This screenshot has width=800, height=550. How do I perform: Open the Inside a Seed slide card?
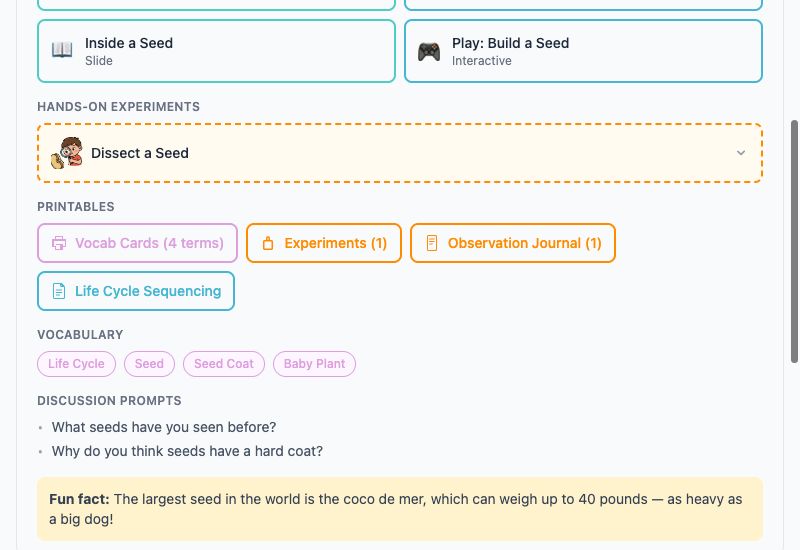pyautogui.click(x=216, y=51)
